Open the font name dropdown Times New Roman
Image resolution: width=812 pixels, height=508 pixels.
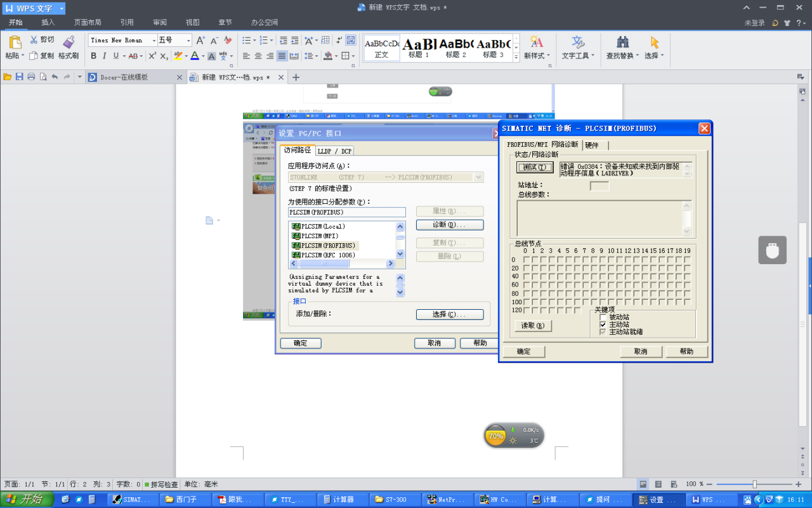154,41
